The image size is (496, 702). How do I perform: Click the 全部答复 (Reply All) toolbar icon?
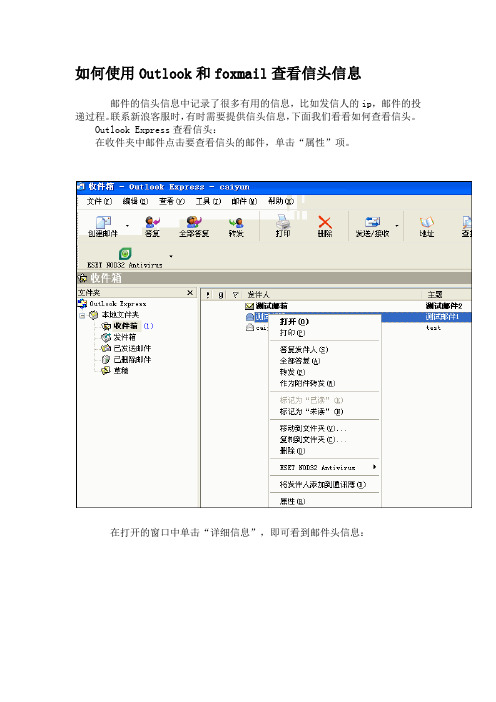pyautogui.click(x=194, y=226)
